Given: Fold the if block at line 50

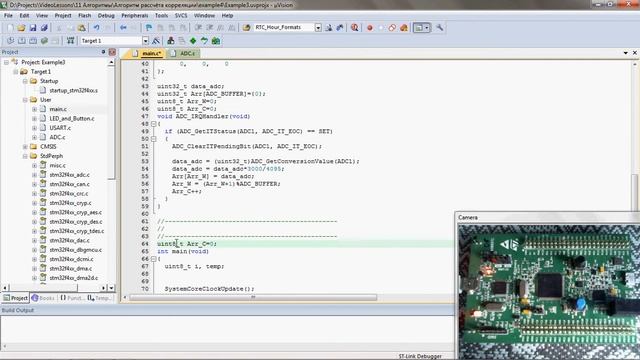Looking at the screenshot, I should coord(154,139).
